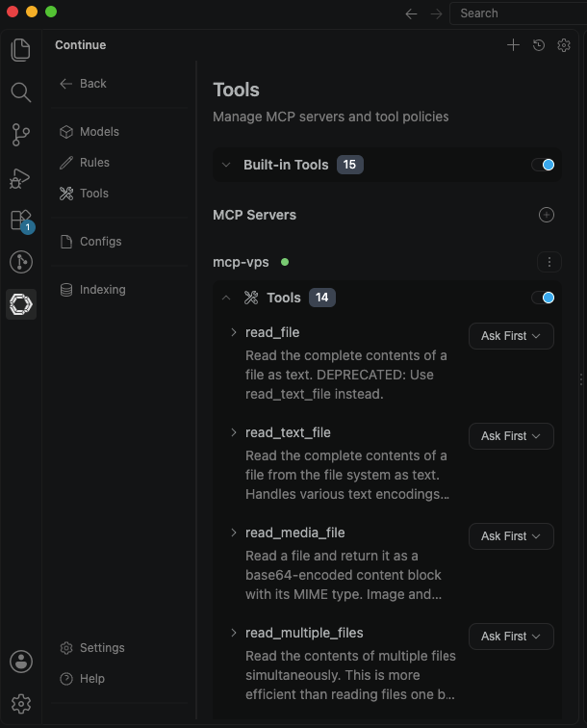Open the Accounts icon in activity bar
This screenshot has height=728, width=587.
click(x=21, y=662)
